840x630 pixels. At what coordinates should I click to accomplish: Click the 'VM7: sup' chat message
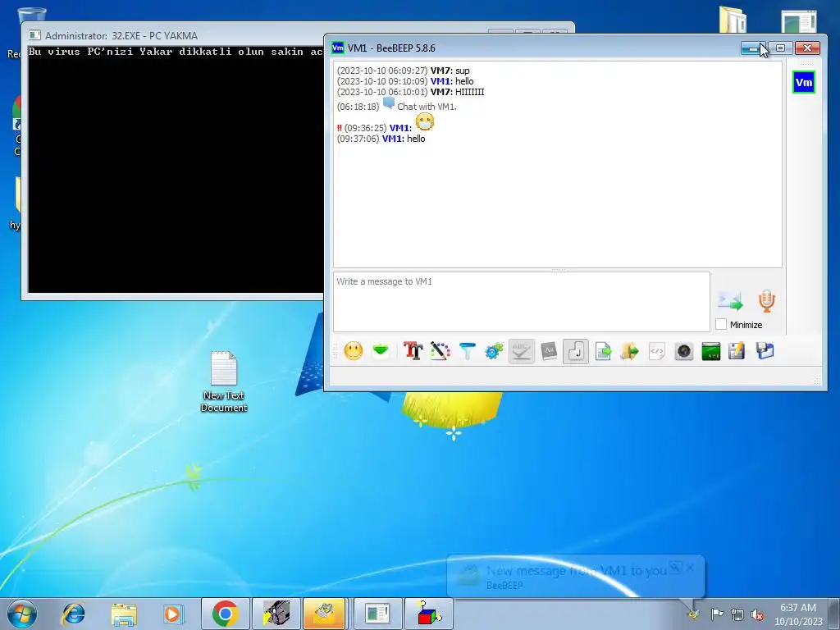tap(403, 71)
